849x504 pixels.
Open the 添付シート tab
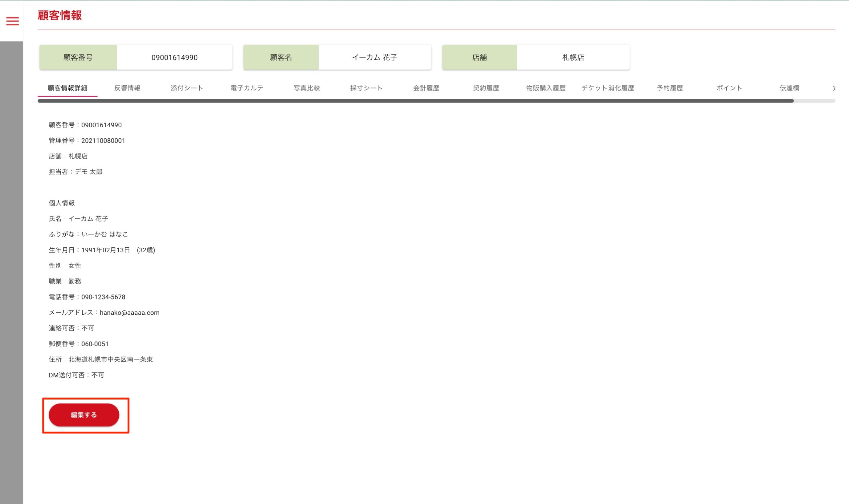(187, 88)
